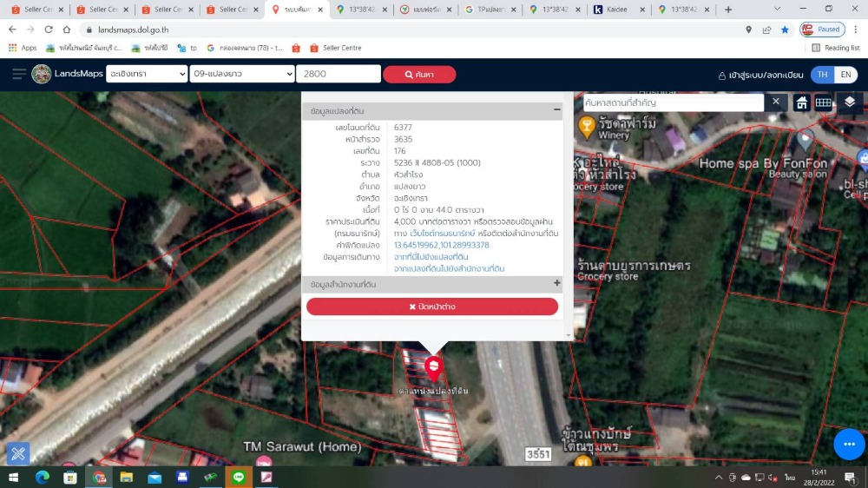Click เข้าสู่ระบบ/ลงทะเบียน login link
The height and width of the screenshot is (488, 868).
click(x=760, y=75)
